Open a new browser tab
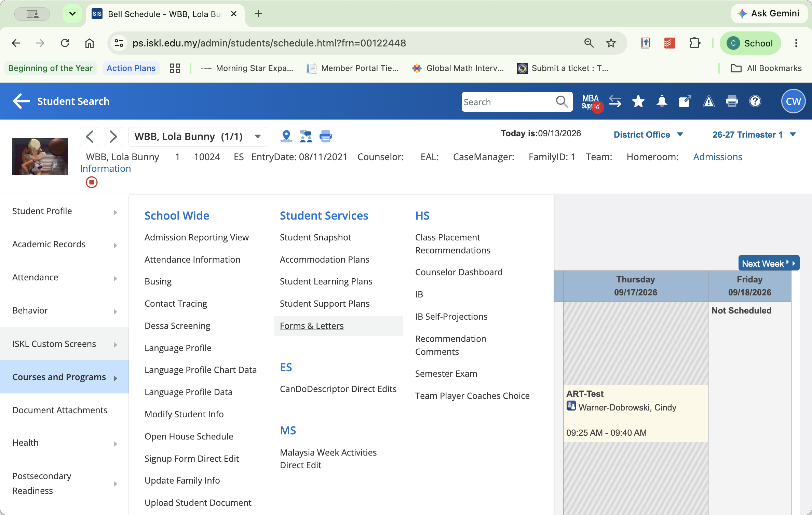This screenshot has width=812, height=515. (x=258, y=14)
